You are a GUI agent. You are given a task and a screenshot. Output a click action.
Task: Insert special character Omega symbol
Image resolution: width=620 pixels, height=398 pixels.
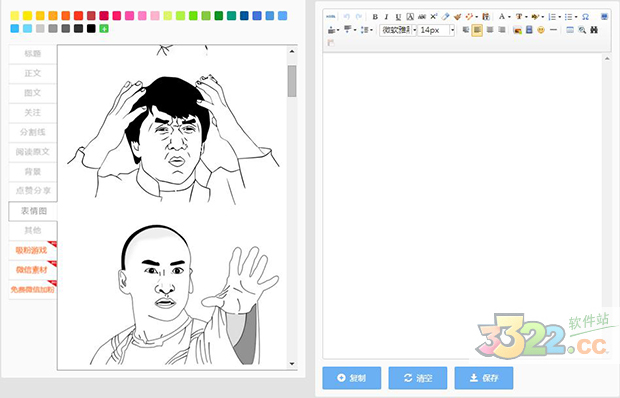[586, 17]
